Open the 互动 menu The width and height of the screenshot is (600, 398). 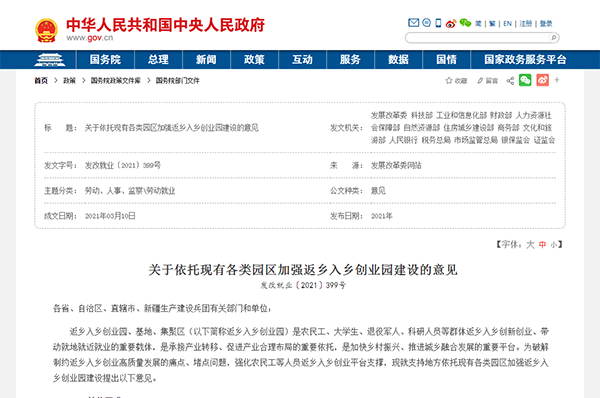(x=302, y=60)
